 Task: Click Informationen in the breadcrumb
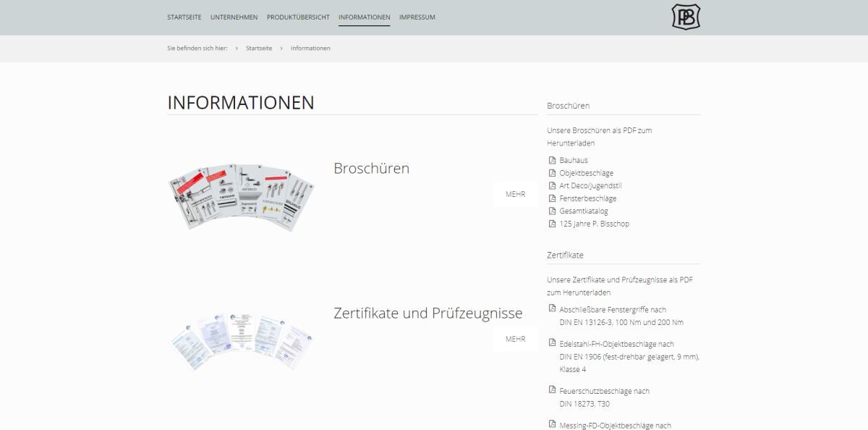point(310,48)
